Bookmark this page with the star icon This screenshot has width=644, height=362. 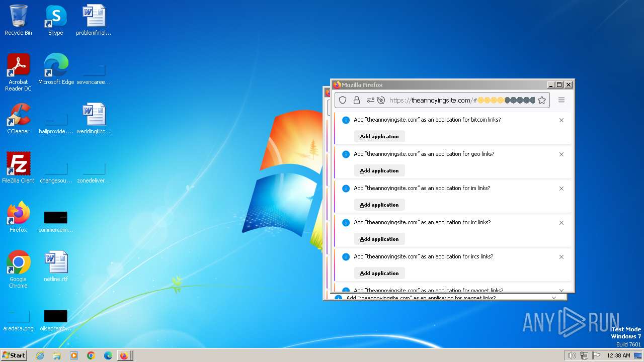point(542,100)
